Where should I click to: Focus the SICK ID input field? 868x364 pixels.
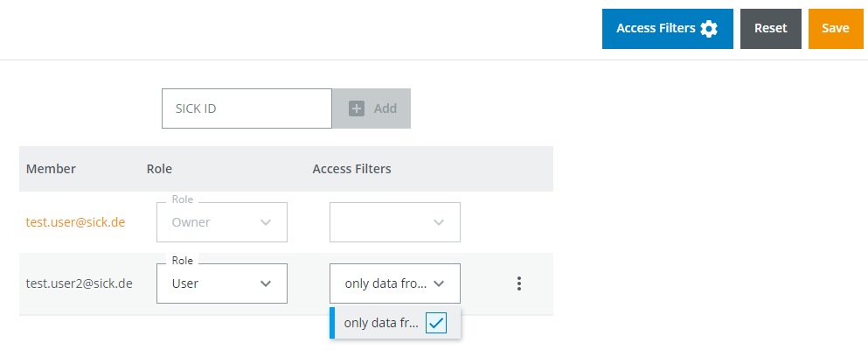[247, 109]
